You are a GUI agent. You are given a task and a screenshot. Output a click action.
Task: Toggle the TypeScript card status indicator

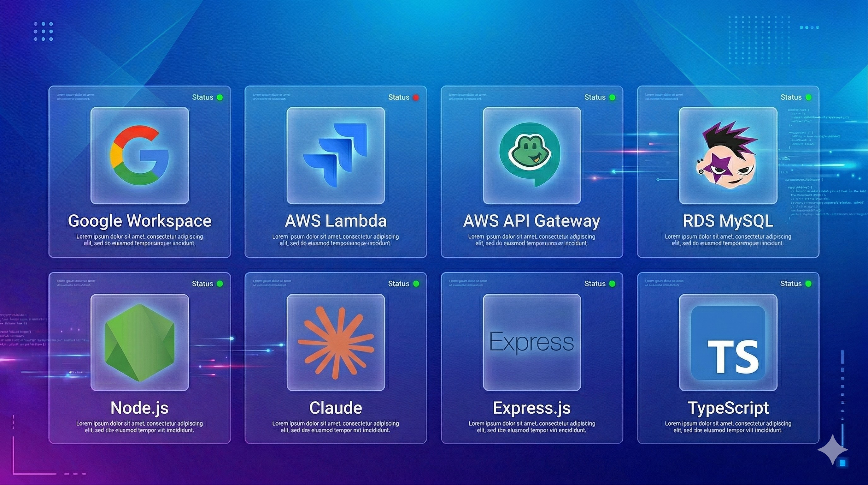808,283
